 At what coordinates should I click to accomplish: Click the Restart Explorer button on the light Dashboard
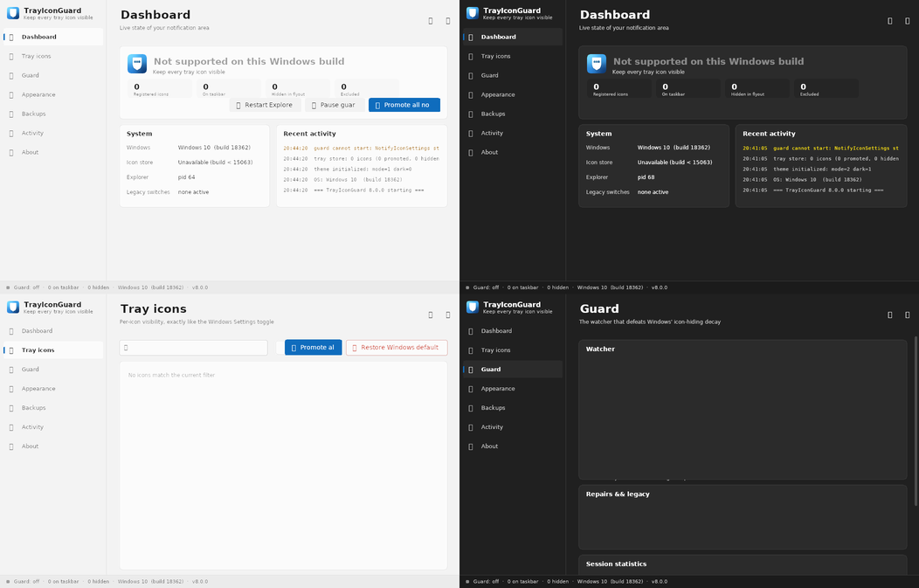(x=265, y=105)
